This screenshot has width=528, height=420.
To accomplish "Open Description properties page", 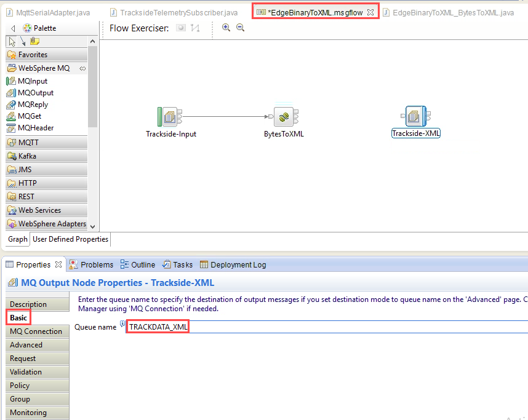I will (x=38, y=304).
